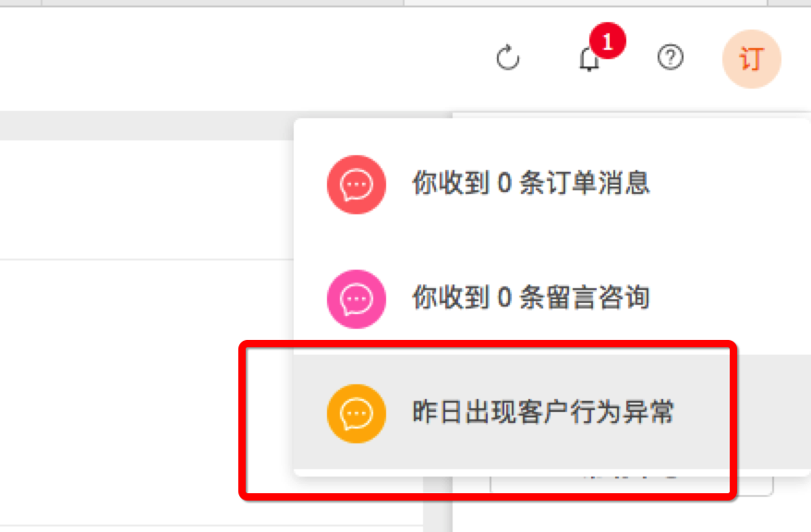Open 昨日出现客户行为异常 notification
811x532 pixels.
[x=543, y=412]
